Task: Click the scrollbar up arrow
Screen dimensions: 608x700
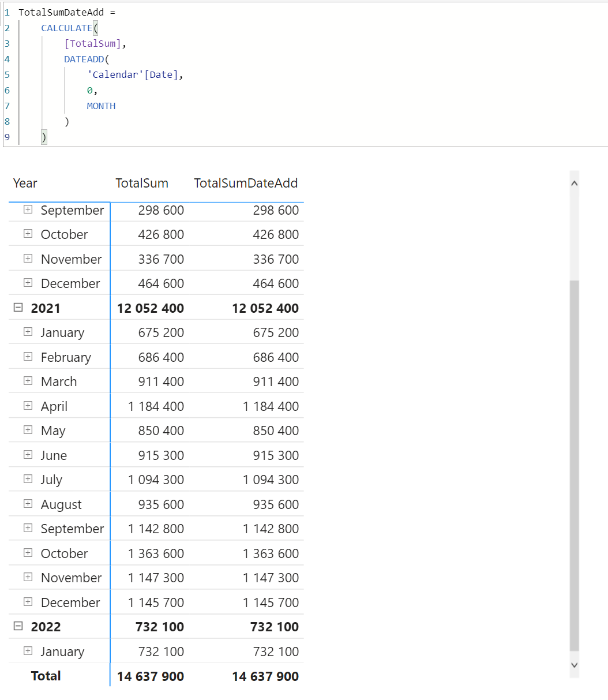Action: (574, 183)
